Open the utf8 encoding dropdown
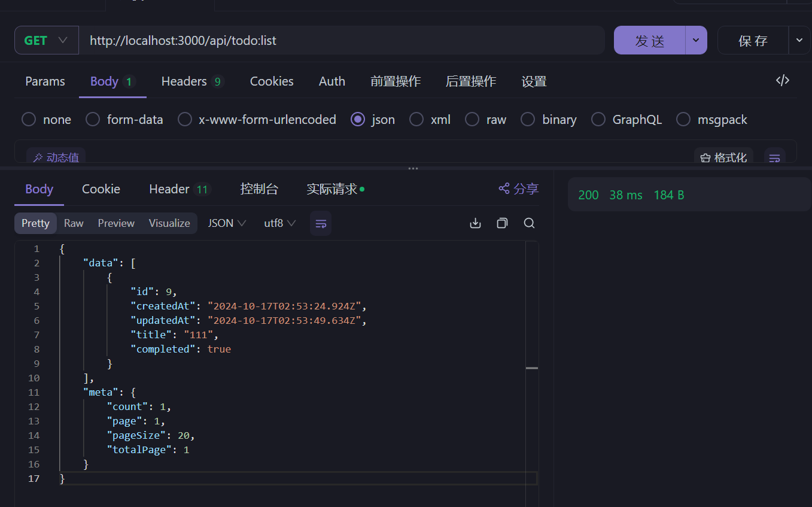The height and width of the screenshot is (507, 812). click(x=280, y=223)
